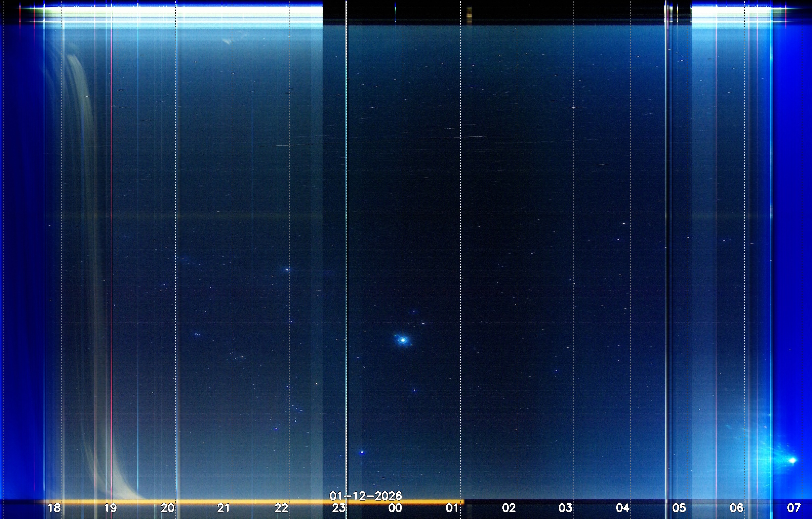This screenshot has width=812, height=519.
Task: Click the 01-12-2026 date label
Action: pyautogui.click(x=366, y=496)
